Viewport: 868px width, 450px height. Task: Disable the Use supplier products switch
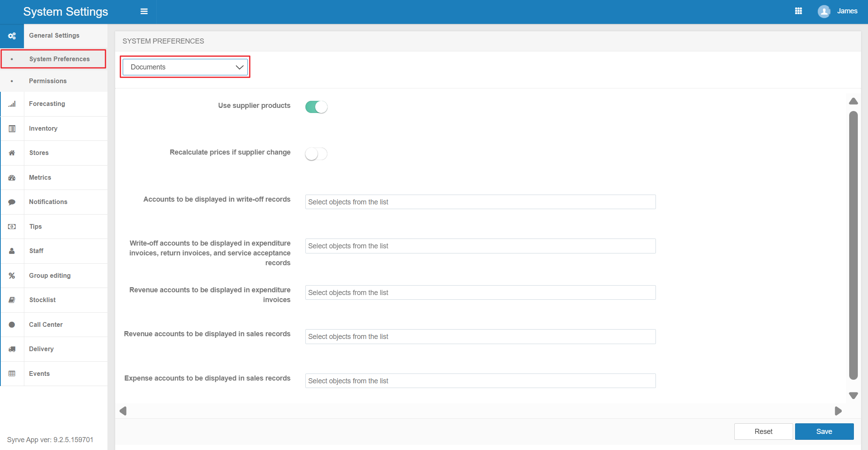click(316, 107)
